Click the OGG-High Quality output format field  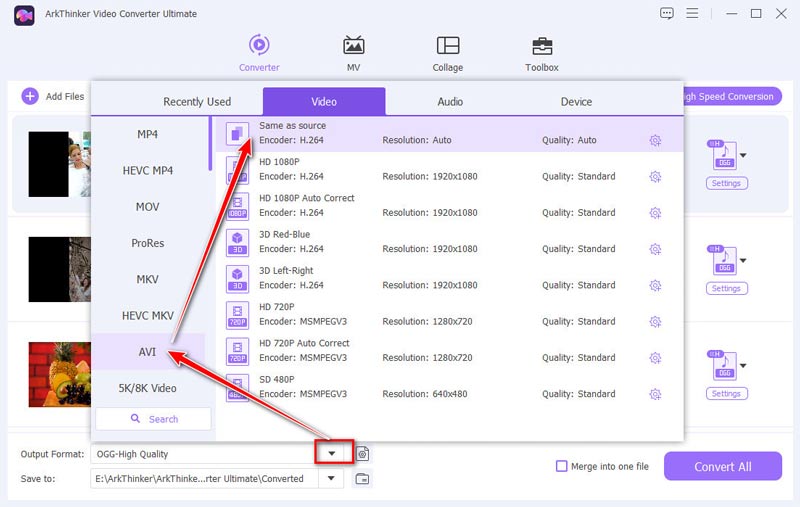206,453
